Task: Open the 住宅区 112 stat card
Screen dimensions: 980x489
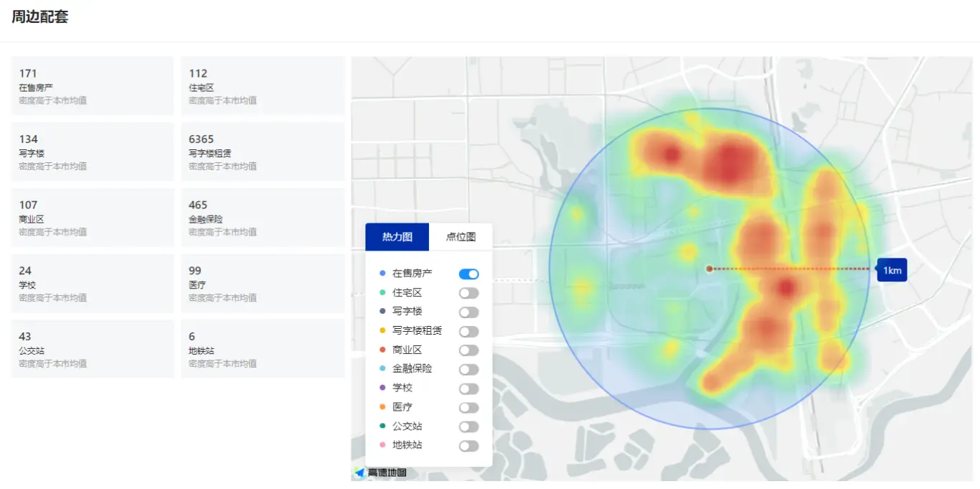Action: pyautogui.click(x=263, y=85)
